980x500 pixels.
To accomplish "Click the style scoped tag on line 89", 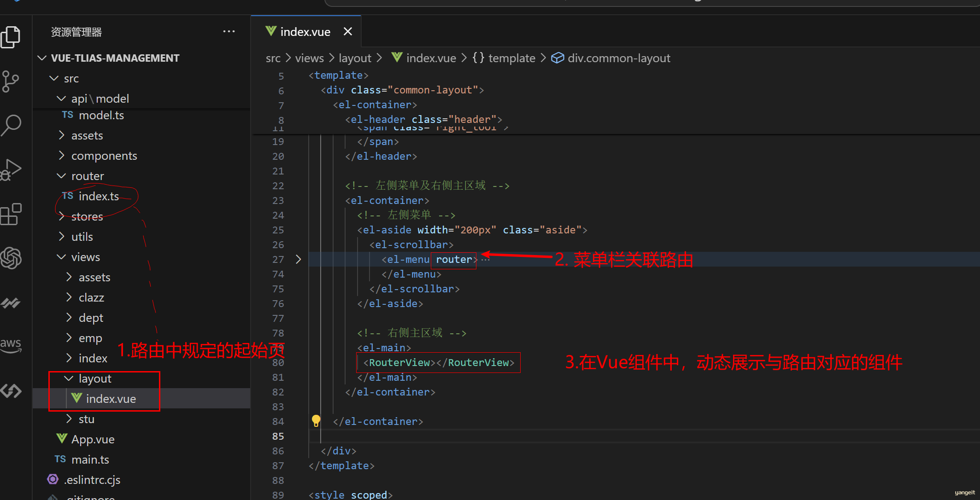I will click(351, 494).
